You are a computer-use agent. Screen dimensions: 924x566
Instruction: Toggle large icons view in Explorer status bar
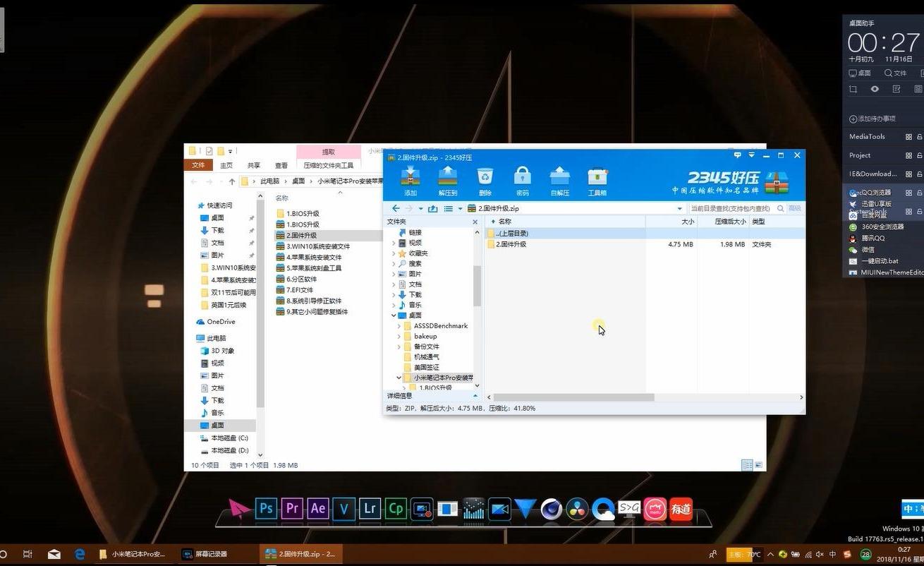point(759,465)
